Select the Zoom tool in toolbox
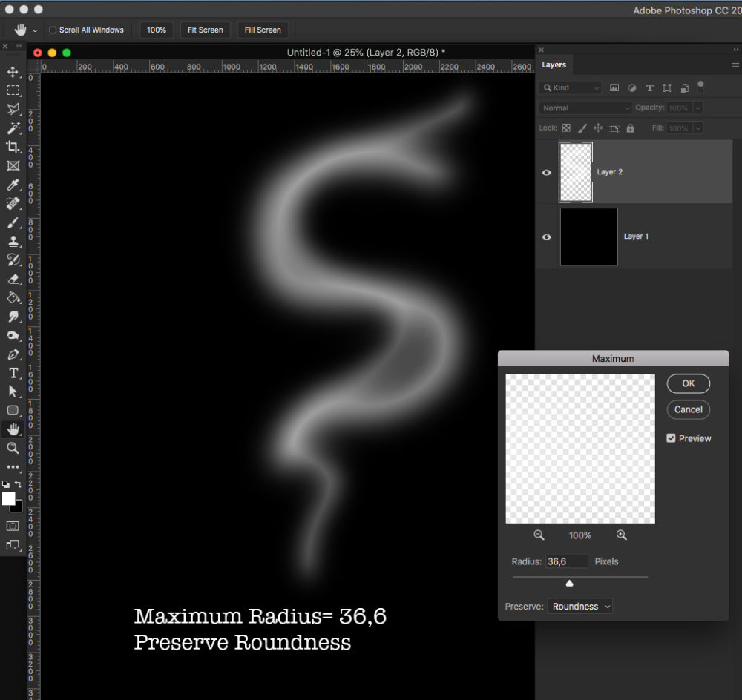This screenshot has height=700, width=742. [x=13, y=448]
